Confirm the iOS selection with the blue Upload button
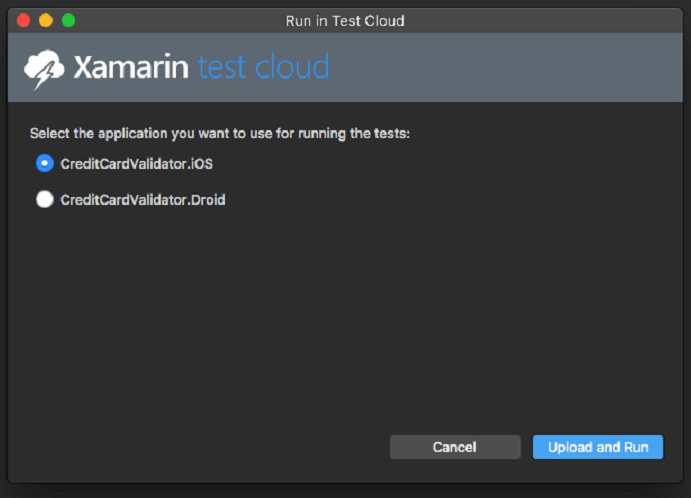 pyautogui.click(x=598, y=447)
